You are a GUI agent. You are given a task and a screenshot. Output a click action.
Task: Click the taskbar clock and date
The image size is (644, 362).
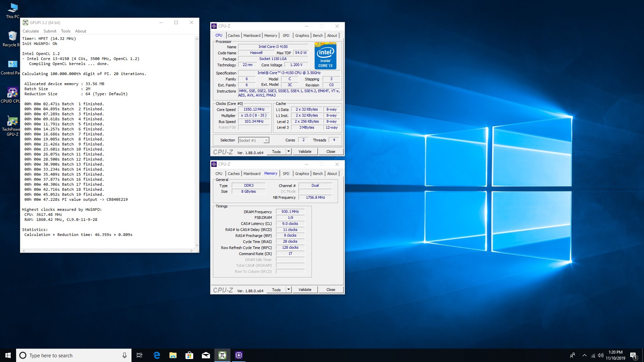[x=615, y=355]
